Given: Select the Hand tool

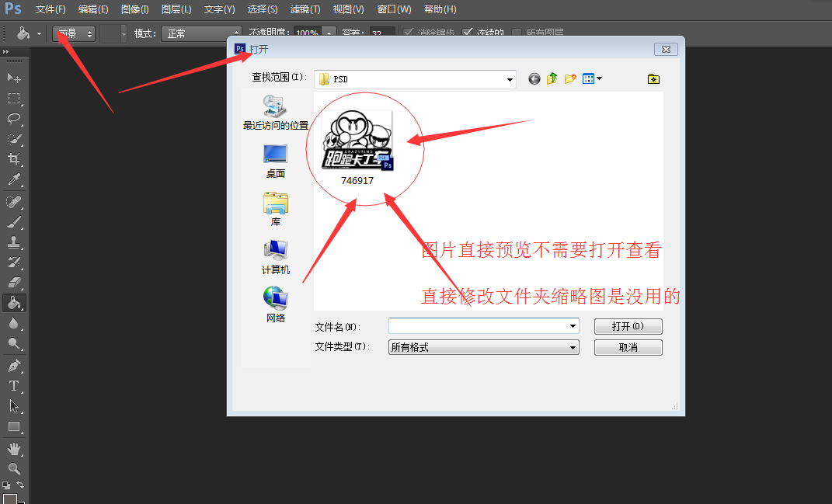Looking at the screenshot, I should pos(14,450).
